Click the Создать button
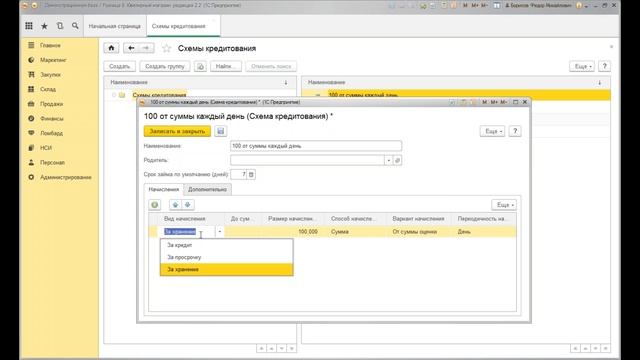Image resolution: width=640 pixels, height=360 pixels. (x=120, y=66)
